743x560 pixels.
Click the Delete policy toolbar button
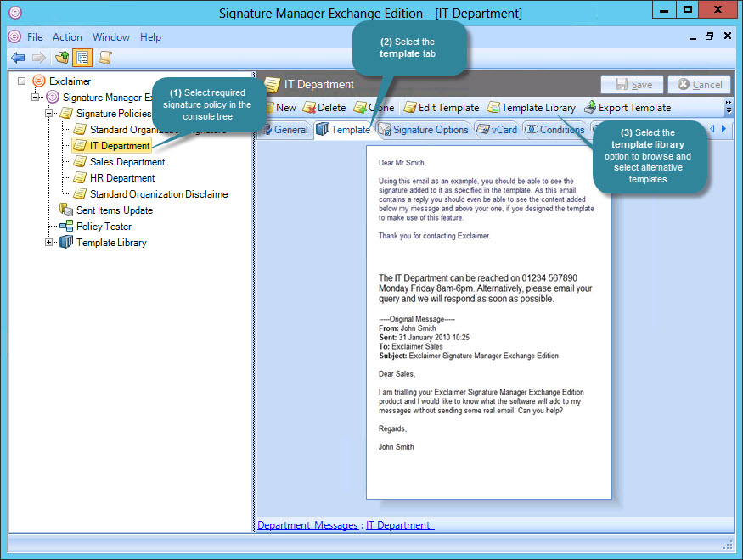tap(324, 108)
